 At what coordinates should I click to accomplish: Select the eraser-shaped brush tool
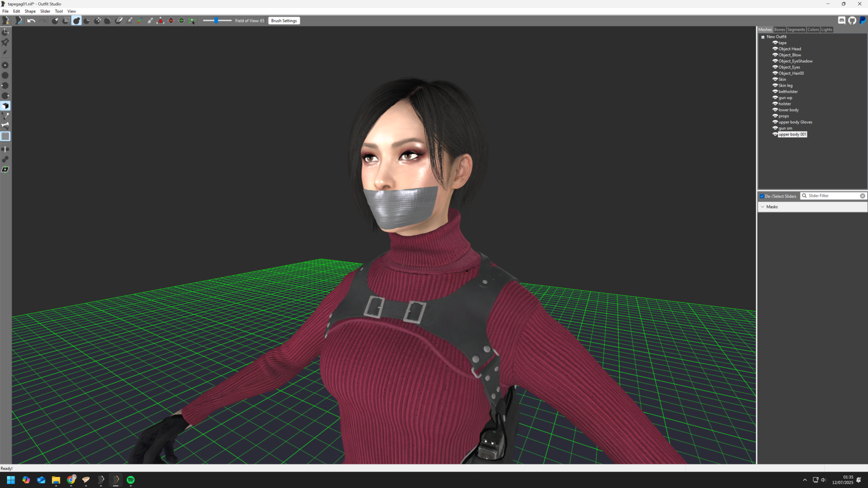tap(119, 21)
